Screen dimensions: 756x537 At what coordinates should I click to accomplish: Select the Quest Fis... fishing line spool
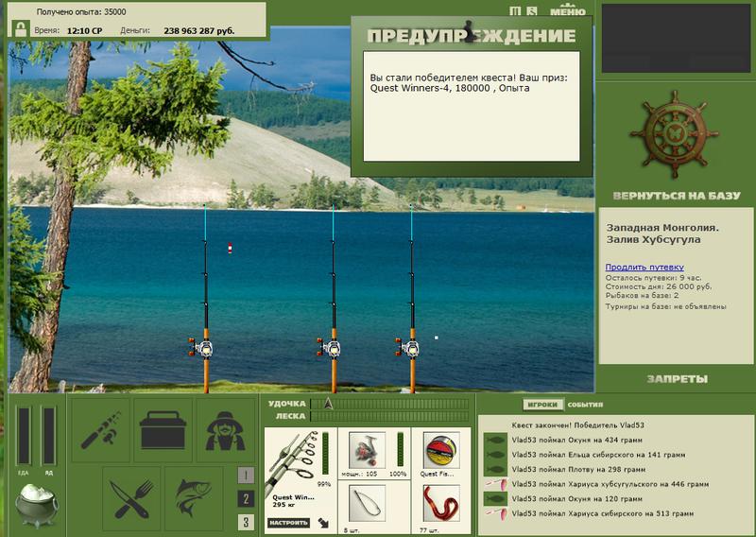441,450
